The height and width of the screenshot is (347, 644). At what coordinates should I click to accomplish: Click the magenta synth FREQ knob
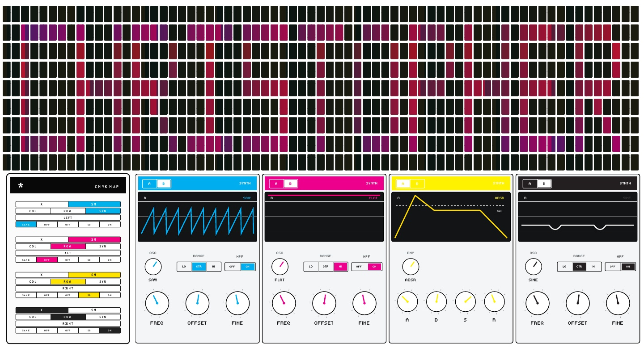[284, 303]
